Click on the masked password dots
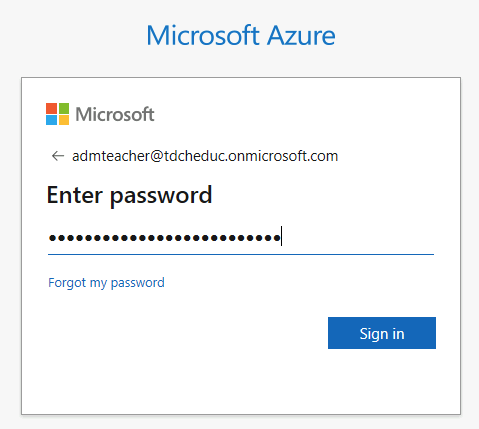Image resolution: width=479 pixels, height=429 pixels. pyautogui.click(x=165, y=238)
